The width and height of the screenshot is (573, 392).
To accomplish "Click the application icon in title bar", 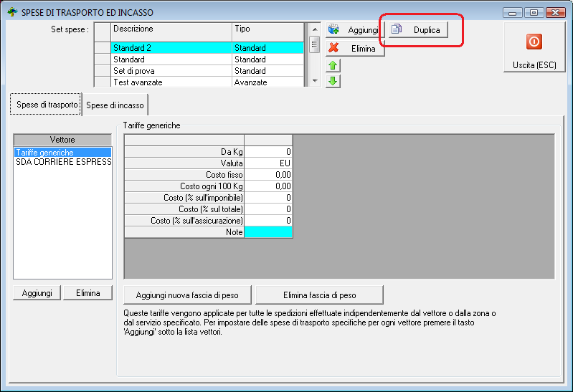I will point(12,12).
